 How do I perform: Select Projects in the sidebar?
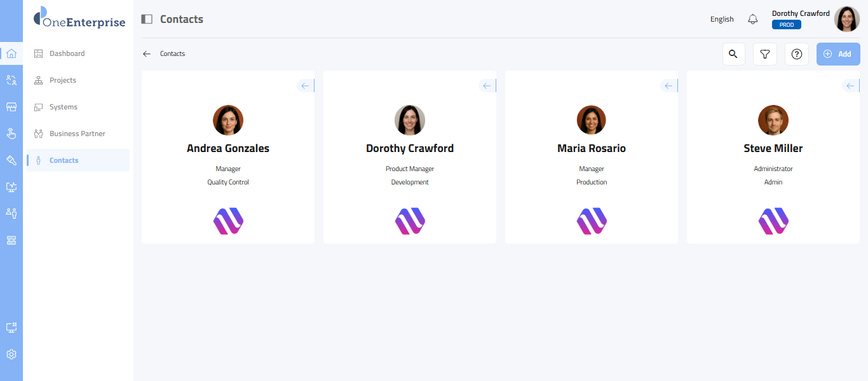62,80
